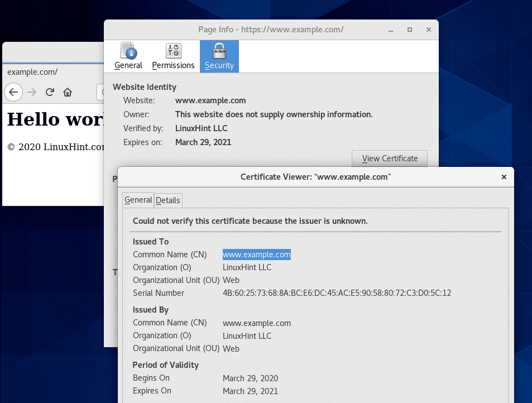This screenshot has height=403, width=532.
Task: Click the browser forward arrow
Action: pos(32,92)
